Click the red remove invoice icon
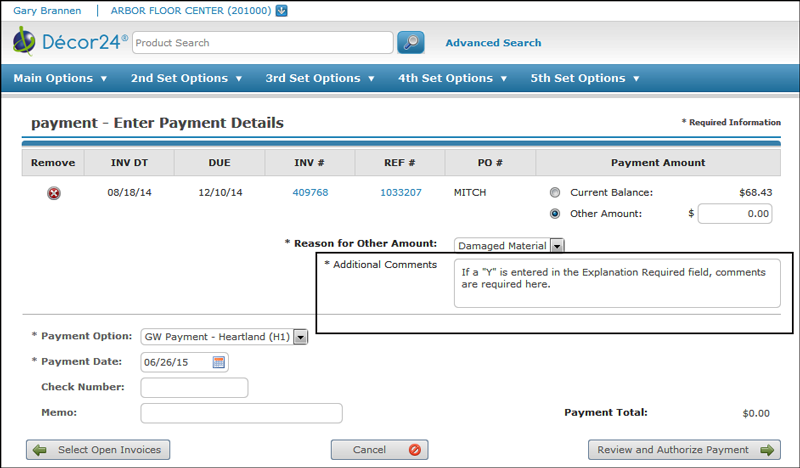This screenshot has height=468, width=800. point(54,193)
